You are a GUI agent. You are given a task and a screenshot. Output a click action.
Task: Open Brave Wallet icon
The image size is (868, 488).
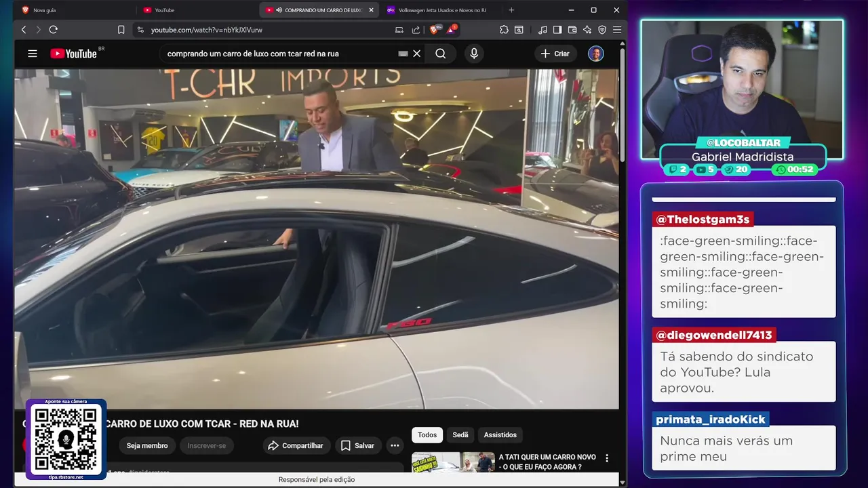572,30
